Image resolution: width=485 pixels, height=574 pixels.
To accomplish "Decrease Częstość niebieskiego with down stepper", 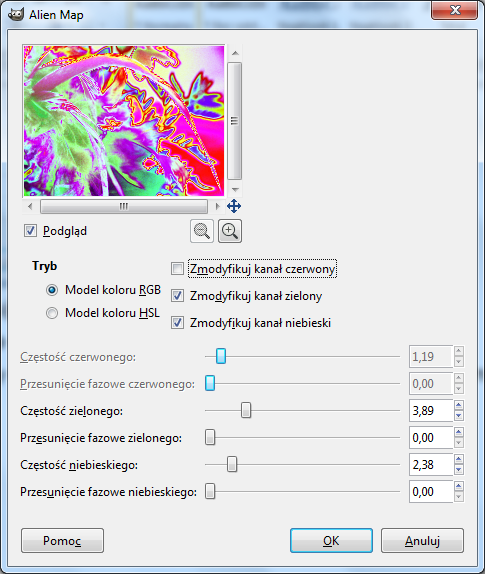I will pos(459,470).
